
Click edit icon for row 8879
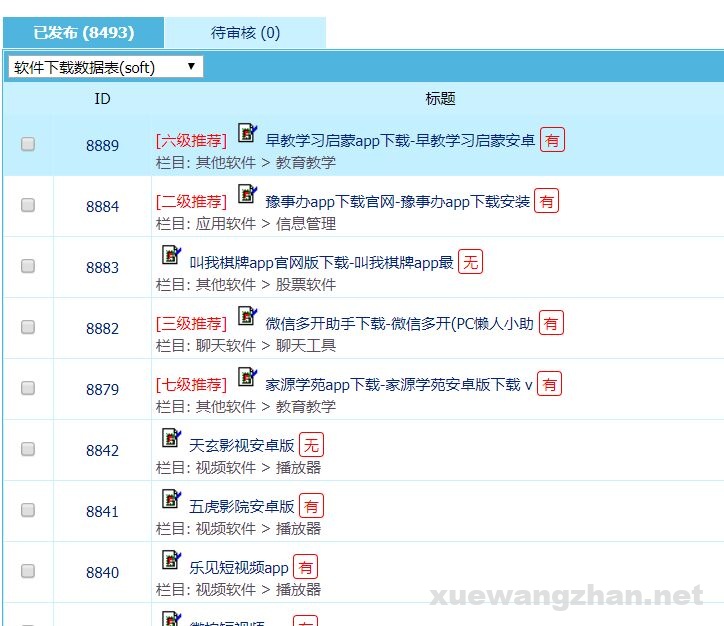click(x=247, y=376)
